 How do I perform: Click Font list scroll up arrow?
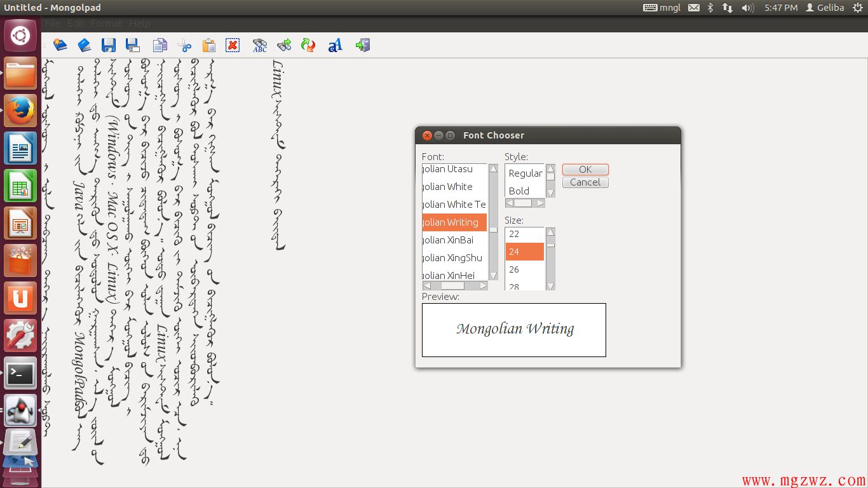(x=493, y=168)
